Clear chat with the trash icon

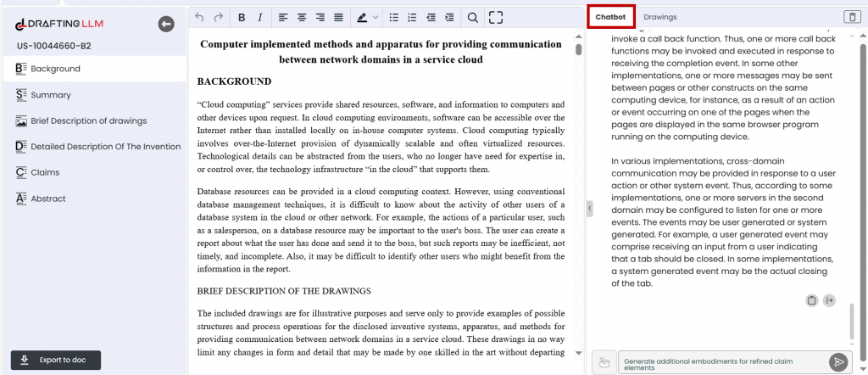point(851,17)
